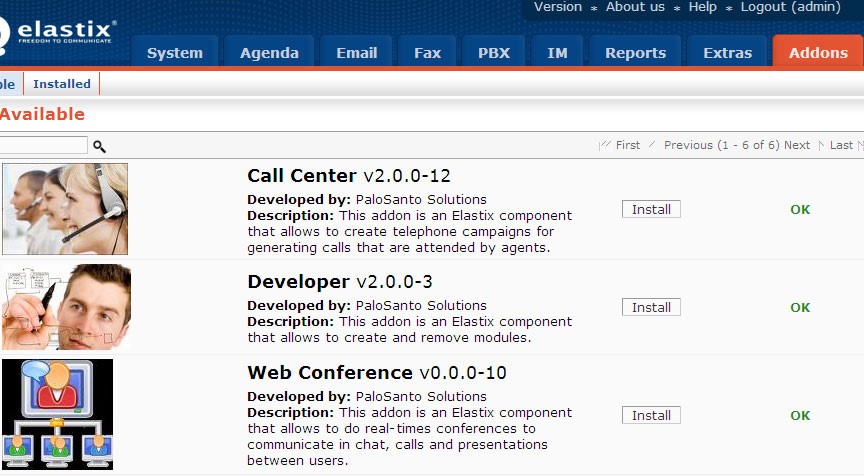Go to the System tab

tap(175, 52)
